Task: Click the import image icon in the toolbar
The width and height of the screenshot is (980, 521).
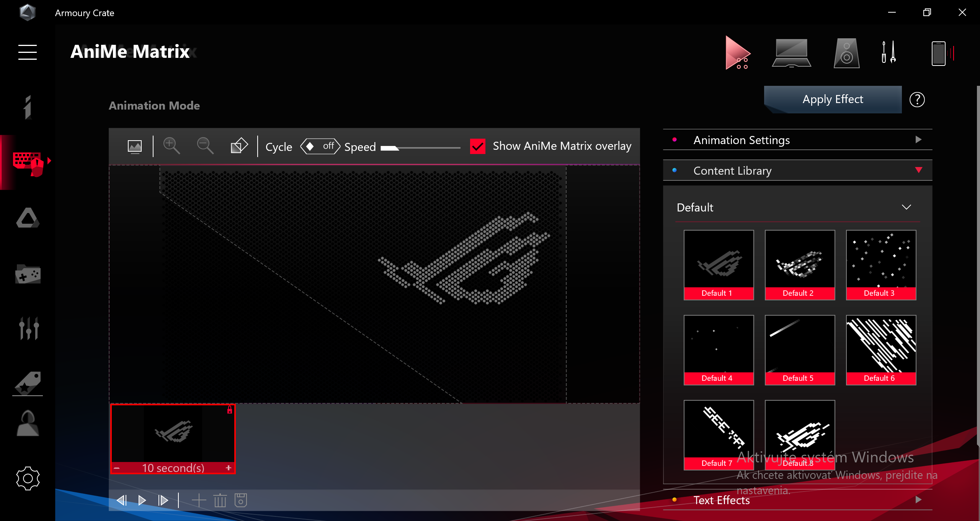Action: (134, 146)
